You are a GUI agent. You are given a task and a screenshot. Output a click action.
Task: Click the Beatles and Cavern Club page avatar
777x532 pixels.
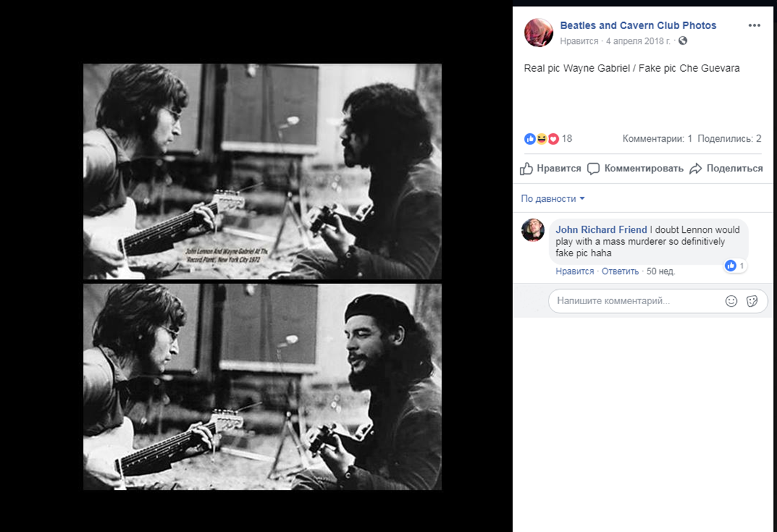pos(537,32)
